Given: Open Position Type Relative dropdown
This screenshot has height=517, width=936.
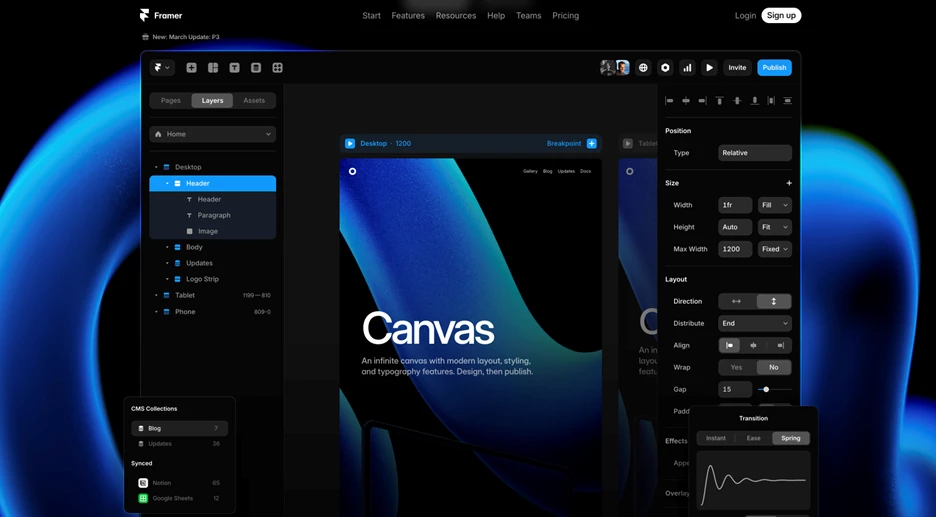Looking at the screenshot, I should coord(755,153).
